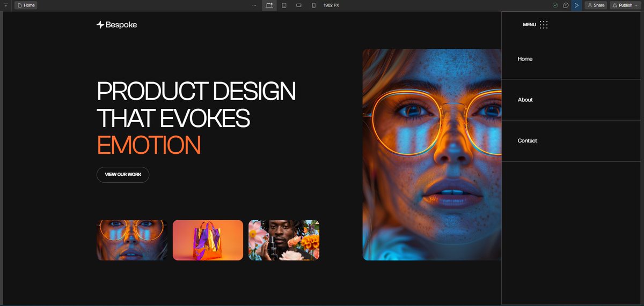
Task: Click the holographic bag thumbnail
Action: (208, 240)
